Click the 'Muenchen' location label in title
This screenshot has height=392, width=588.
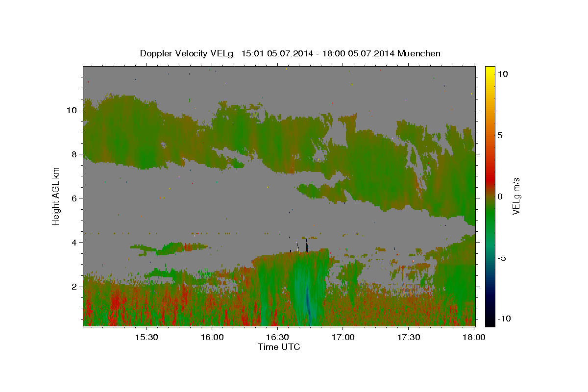419,53
